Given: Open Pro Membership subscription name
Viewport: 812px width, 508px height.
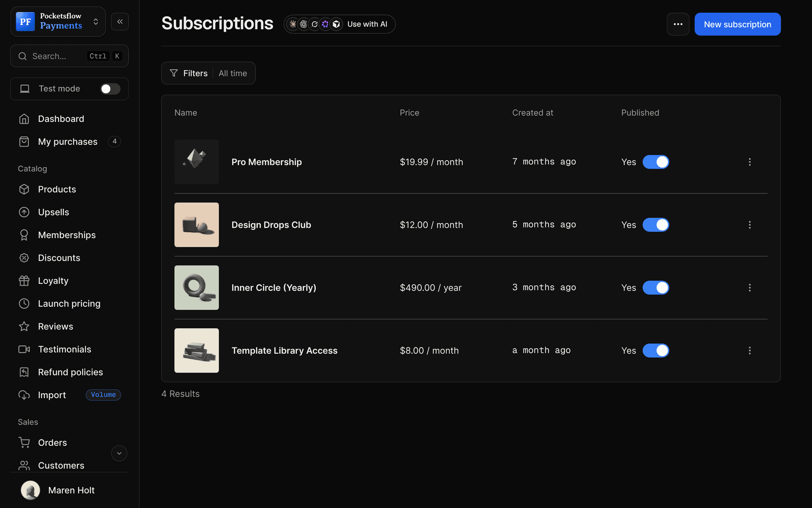Looking at the screenshot, I should [x=266, y=162].
